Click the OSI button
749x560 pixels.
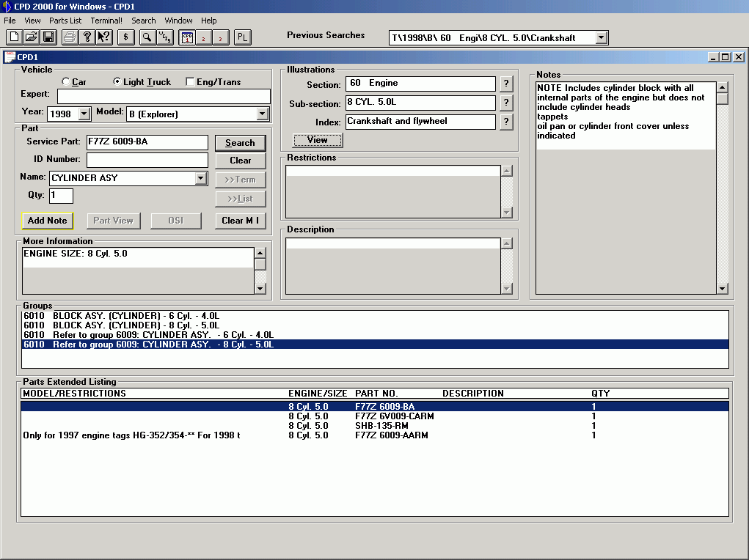pos(176,221)
